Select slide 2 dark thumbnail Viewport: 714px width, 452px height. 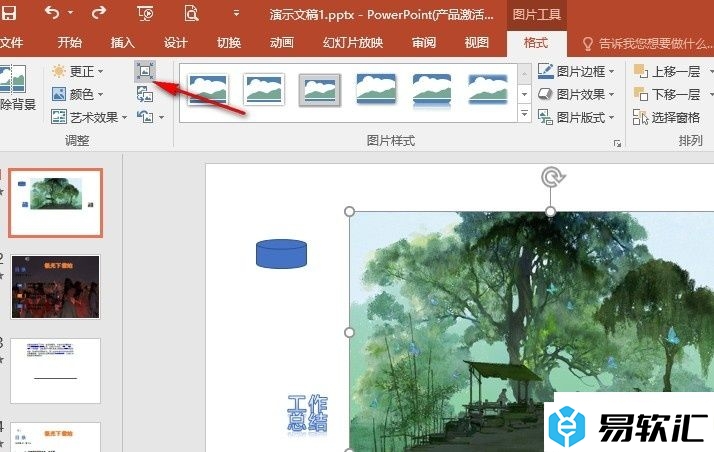point(55,287)
